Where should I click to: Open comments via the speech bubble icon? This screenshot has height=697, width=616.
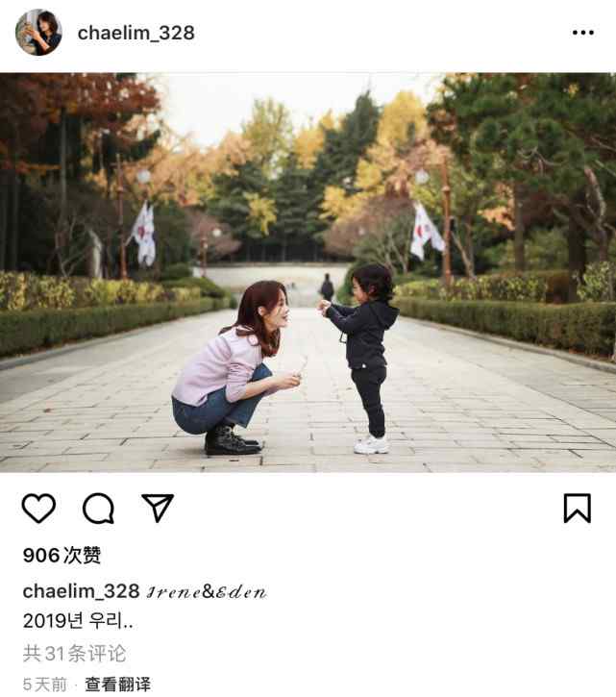(98, 508)
